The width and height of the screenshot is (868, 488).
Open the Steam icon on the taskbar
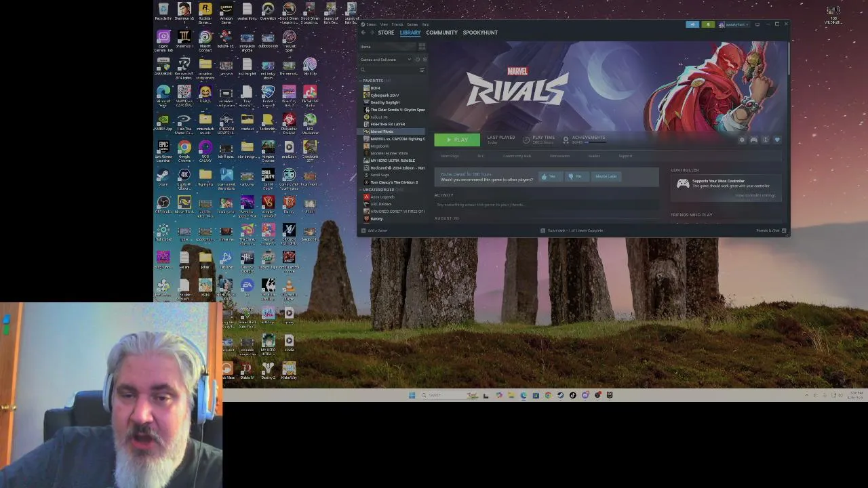pos(560,395)
